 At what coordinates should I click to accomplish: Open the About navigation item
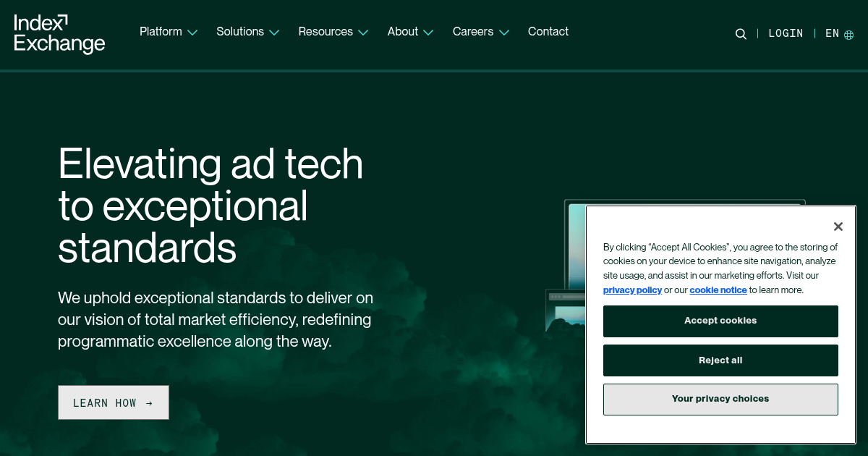(x=403, y=32)
